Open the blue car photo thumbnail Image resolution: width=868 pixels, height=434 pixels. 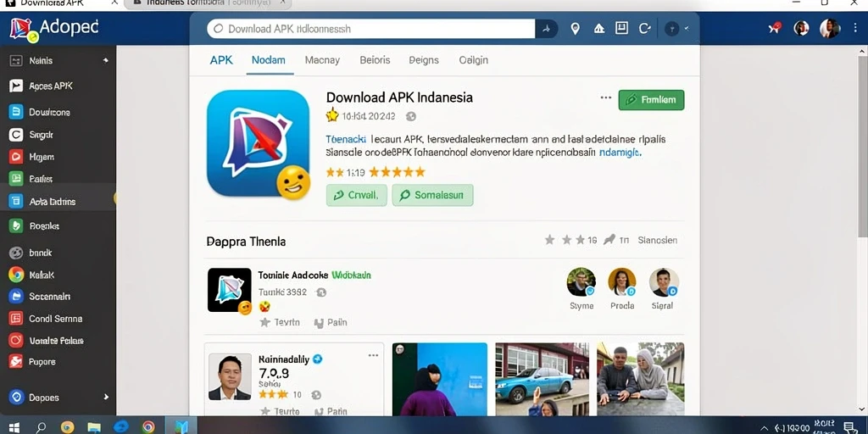click(542, 379)
